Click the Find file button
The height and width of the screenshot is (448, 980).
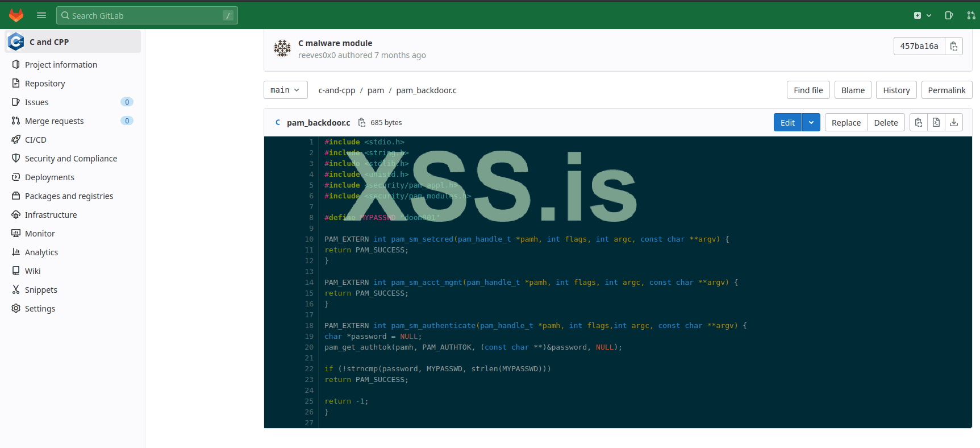click(x=808, y=90)
